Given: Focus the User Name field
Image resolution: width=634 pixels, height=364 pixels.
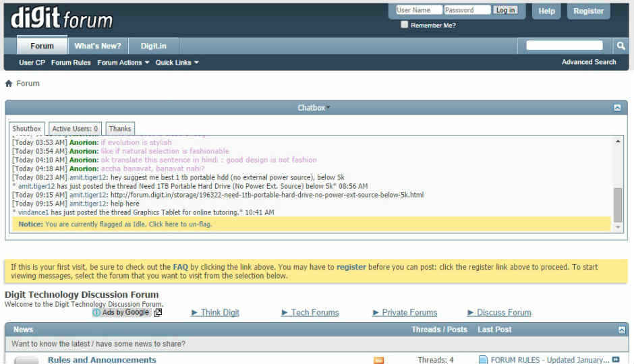Looking at the screenshot, I should point(418,10).
